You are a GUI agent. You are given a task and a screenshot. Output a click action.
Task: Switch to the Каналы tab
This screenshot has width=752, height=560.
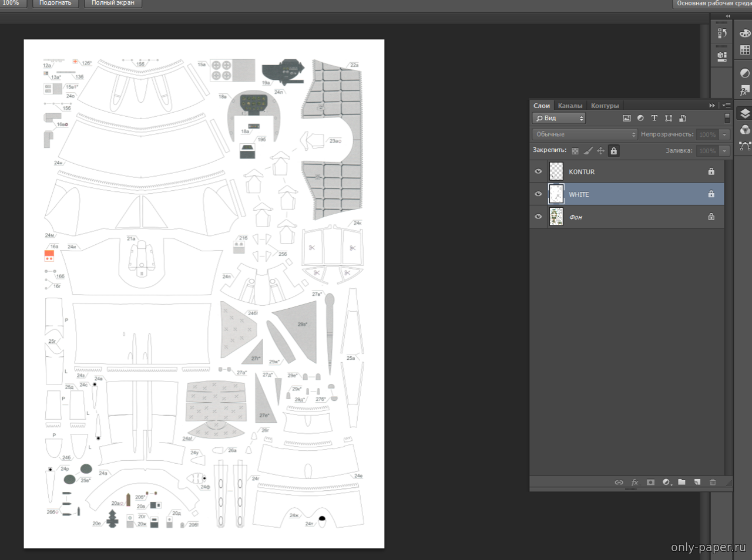[x=570, y=106]
